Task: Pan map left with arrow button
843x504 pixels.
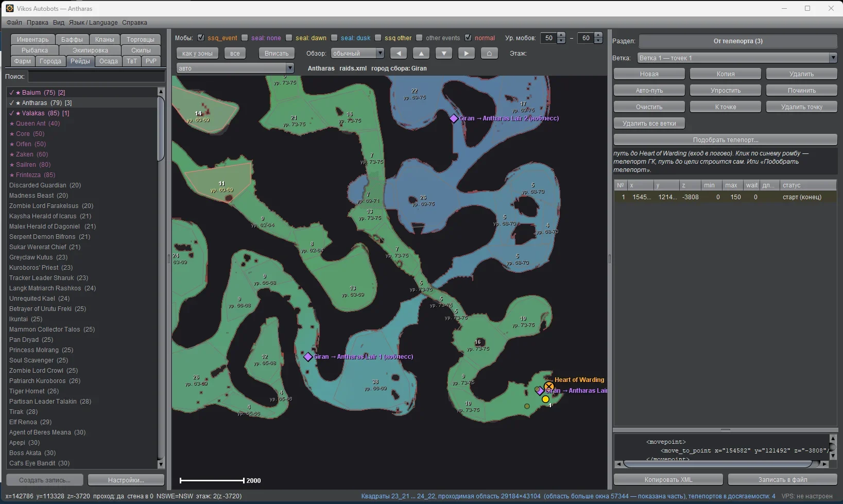Action: tap(399, 53)
